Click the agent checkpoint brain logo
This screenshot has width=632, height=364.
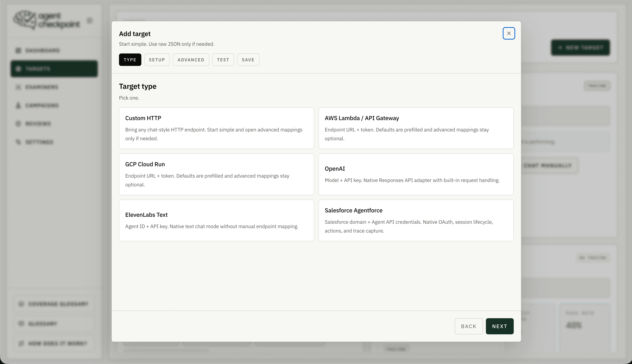25,20
